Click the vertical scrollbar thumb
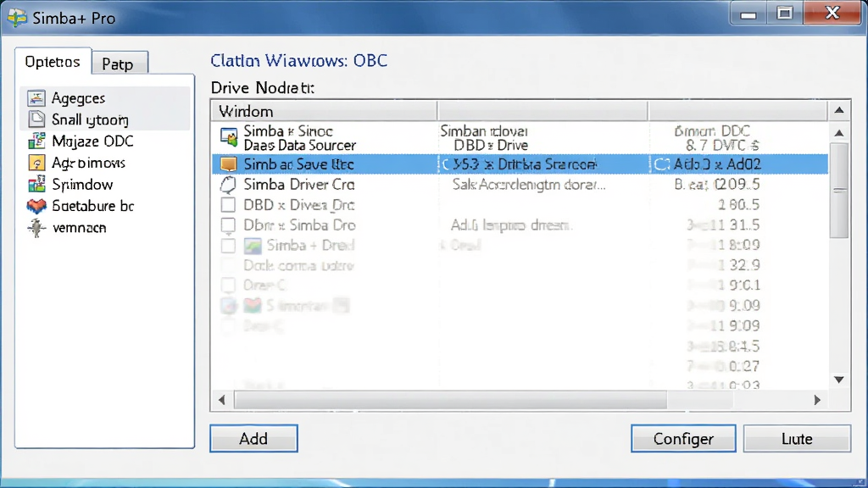868x488 pixels. coord(840,190)
